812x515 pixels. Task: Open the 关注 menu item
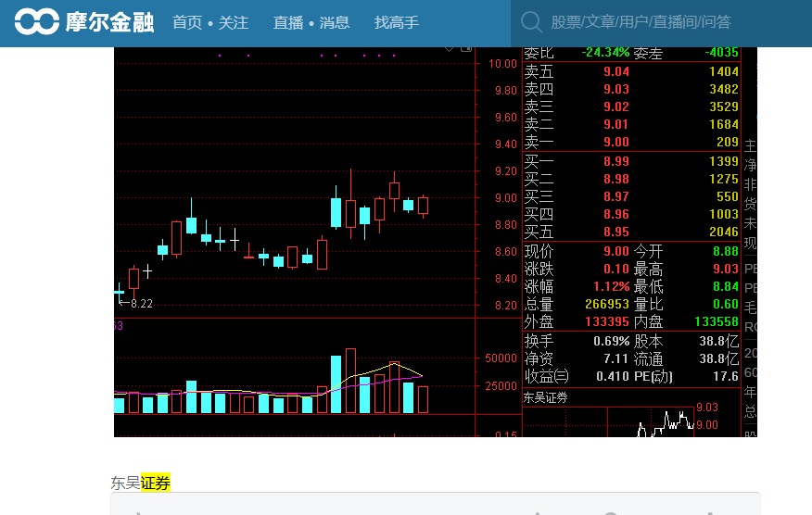click(x=234, y=23)
